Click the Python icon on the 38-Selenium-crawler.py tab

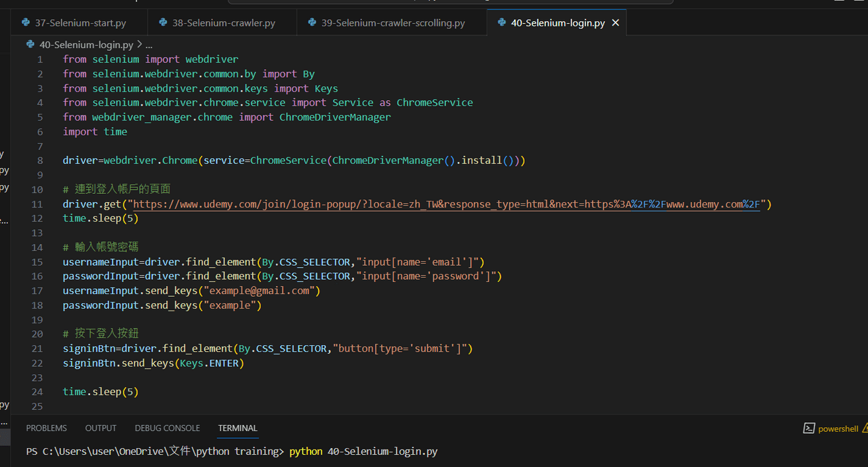point(163,22)
